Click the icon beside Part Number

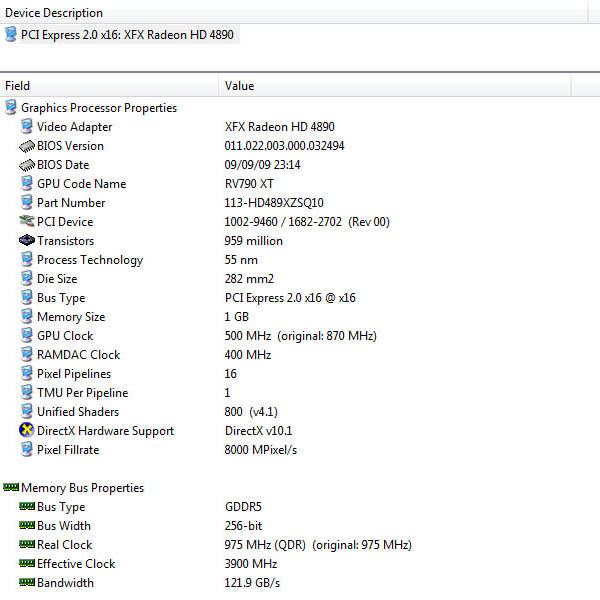[x=26, y=203]
